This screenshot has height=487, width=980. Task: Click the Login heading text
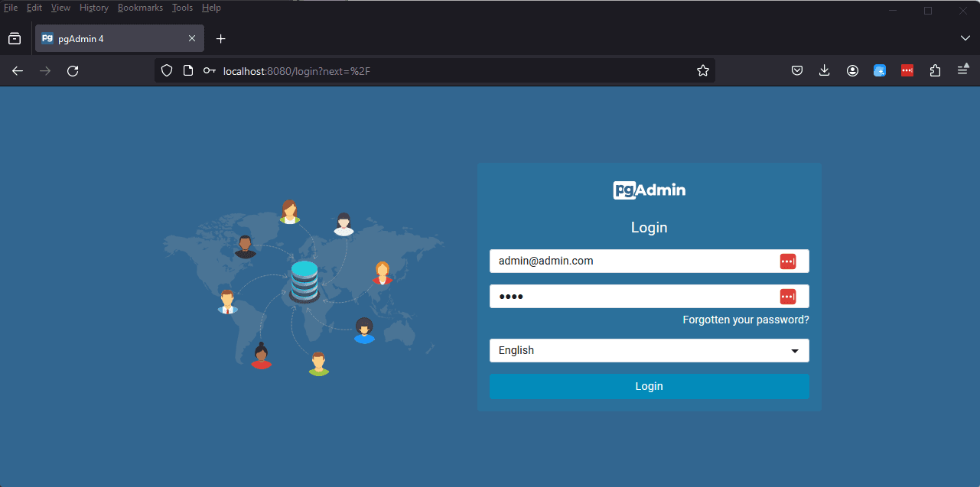[649, 227]
